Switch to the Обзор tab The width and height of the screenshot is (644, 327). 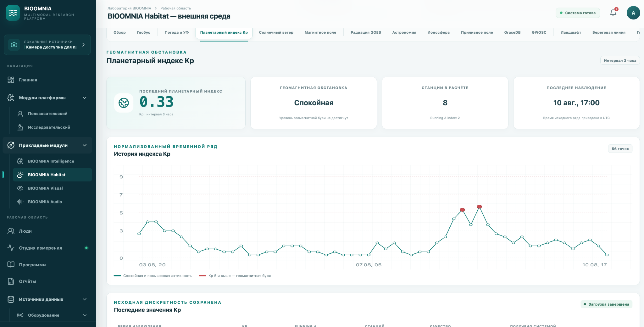pyautogui.click(x=119, y=32)
